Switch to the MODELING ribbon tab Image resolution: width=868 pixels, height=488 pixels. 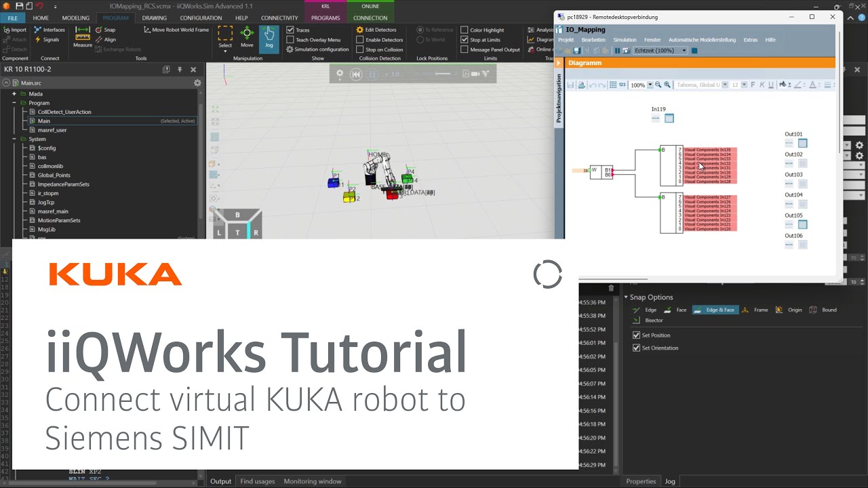[x=75, y=18]
